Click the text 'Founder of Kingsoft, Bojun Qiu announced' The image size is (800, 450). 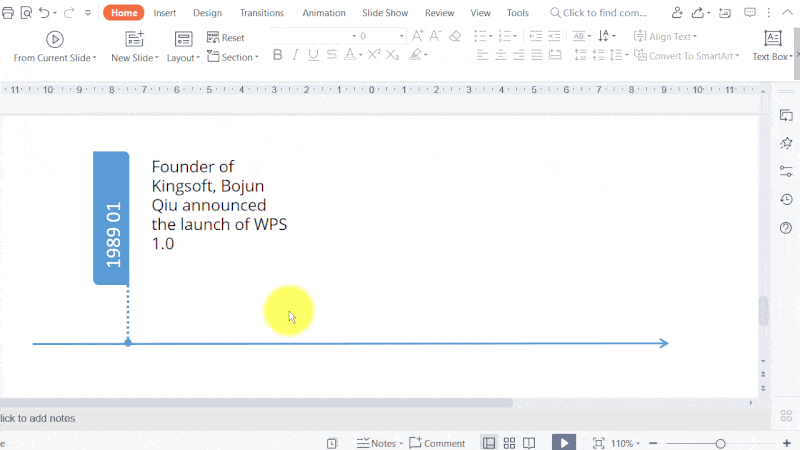(209, 186)
